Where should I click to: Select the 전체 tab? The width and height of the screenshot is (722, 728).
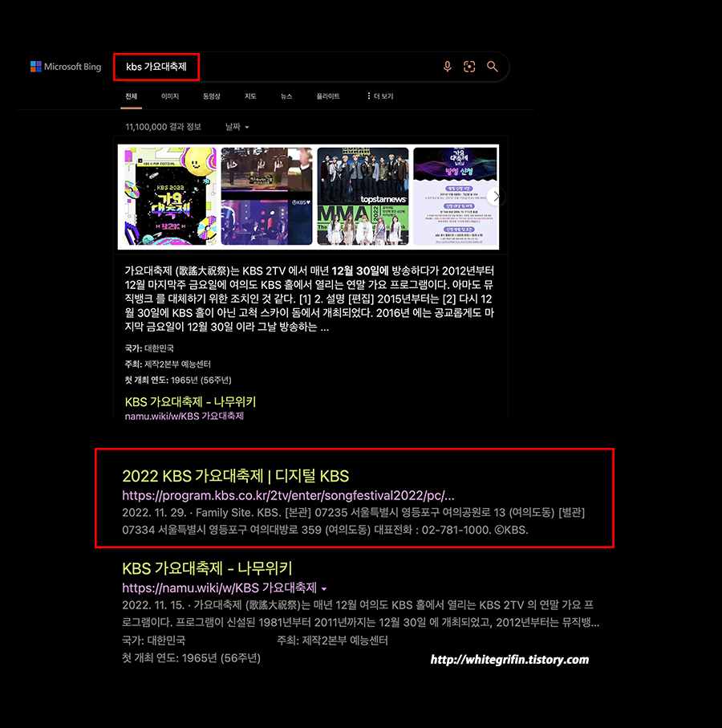(132, 96)
